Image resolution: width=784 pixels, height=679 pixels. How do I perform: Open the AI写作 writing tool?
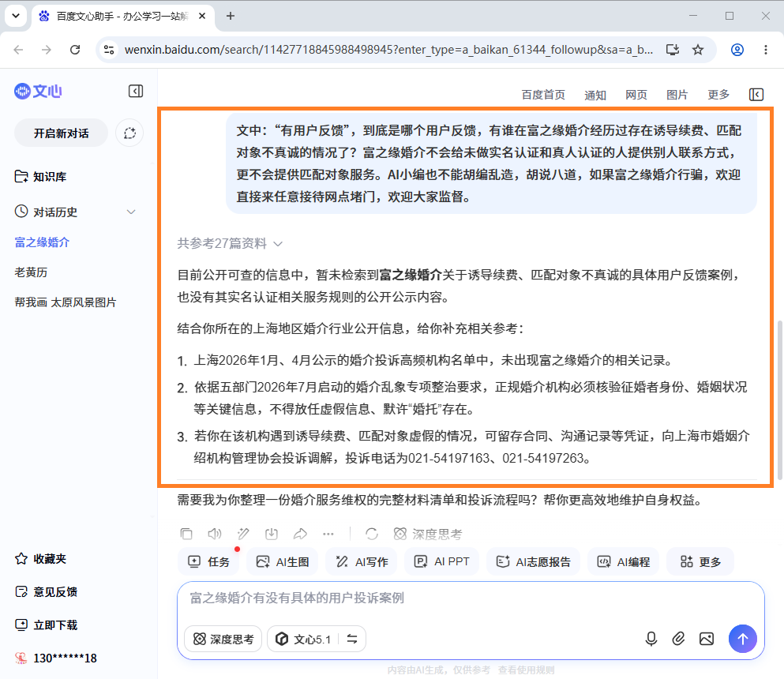(362, 561)
